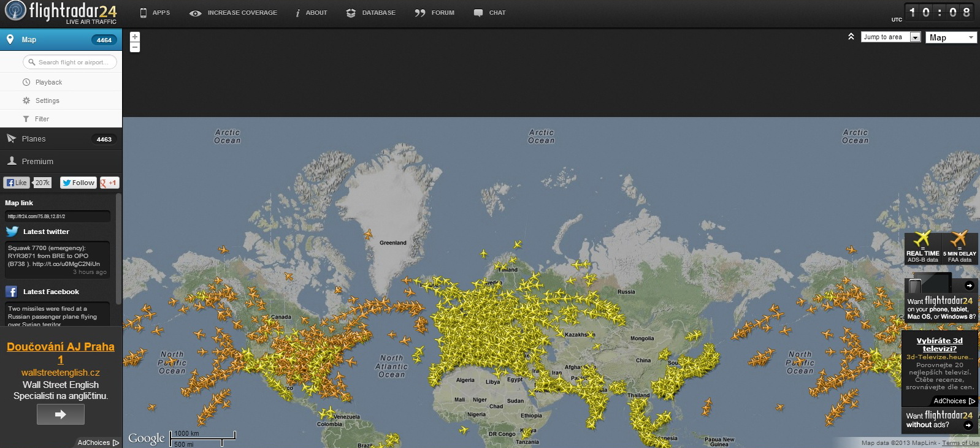Zoom in the map with plus button

click(x=135, y=37)
